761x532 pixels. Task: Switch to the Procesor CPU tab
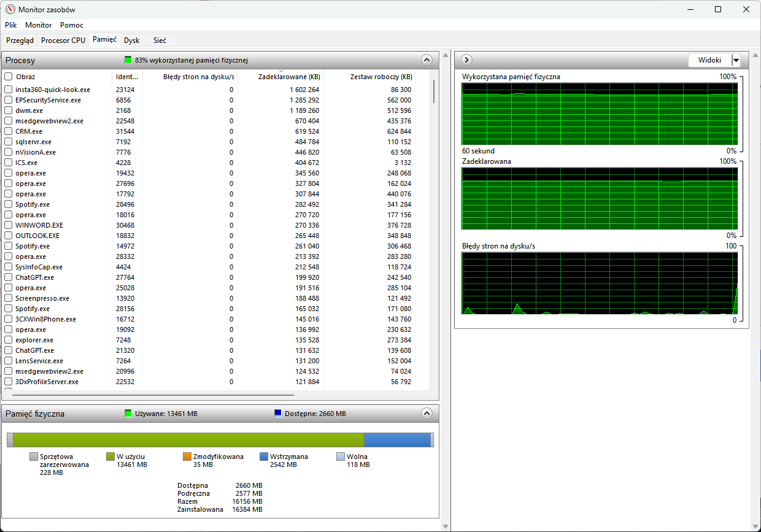point(63,40)
